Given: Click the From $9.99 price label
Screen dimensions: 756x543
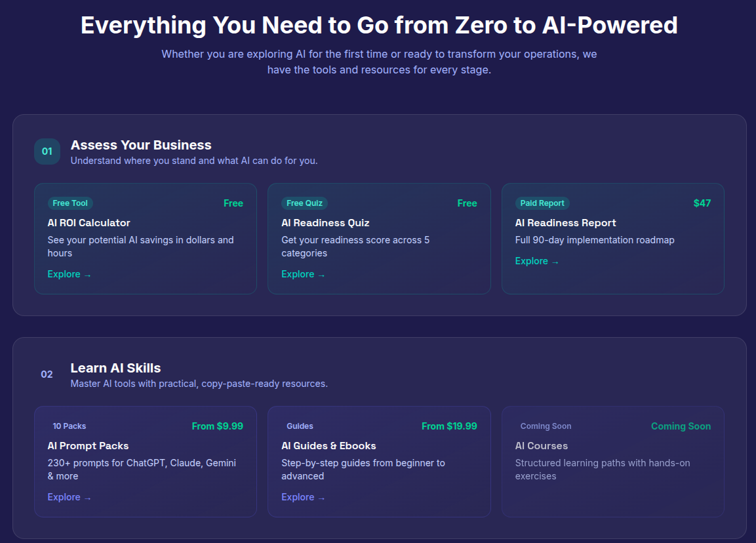Looking at the screenshot, I should click(218, 426).
